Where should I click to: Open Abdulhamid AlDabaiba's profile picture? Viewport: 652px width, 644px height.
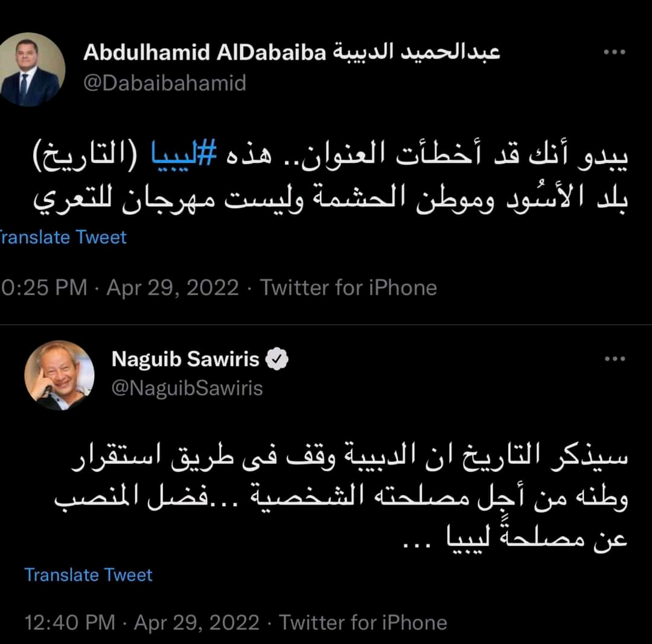pos(30,69)
